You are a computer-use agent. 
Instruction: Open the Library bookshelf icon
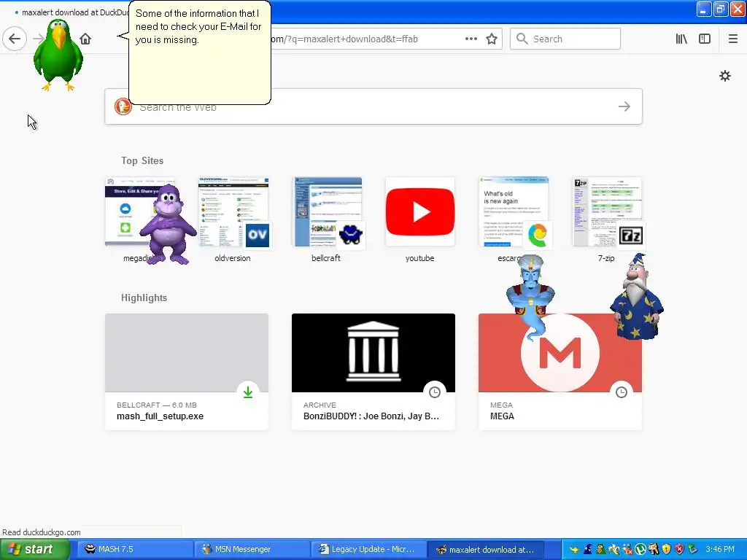(681, 39)
